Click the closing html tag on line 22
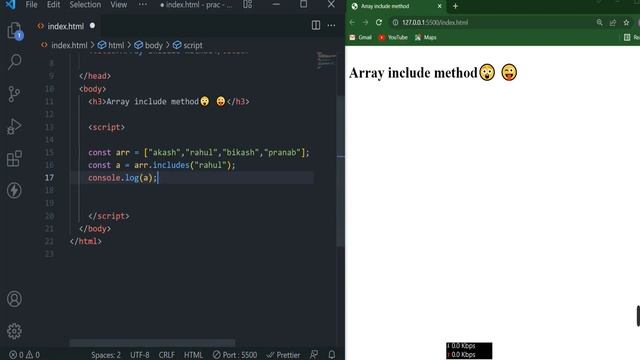This screenshot has height=360, width=640. tap(86, 241)
